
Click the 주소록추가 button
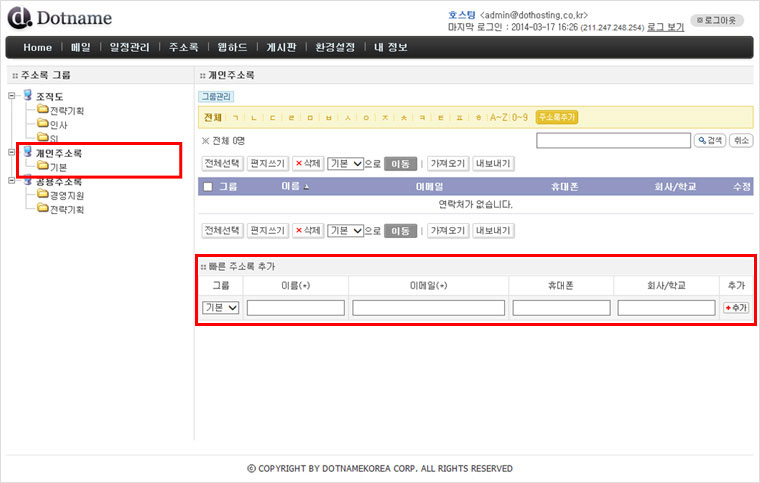click(x=557, y=117)
